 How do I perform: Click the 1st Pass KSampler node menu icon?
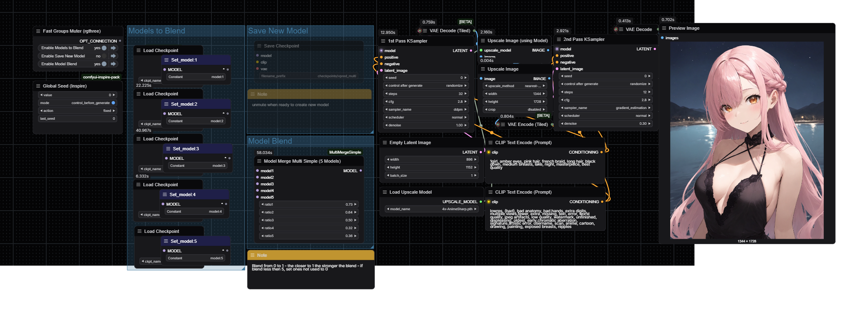point(383,41)
